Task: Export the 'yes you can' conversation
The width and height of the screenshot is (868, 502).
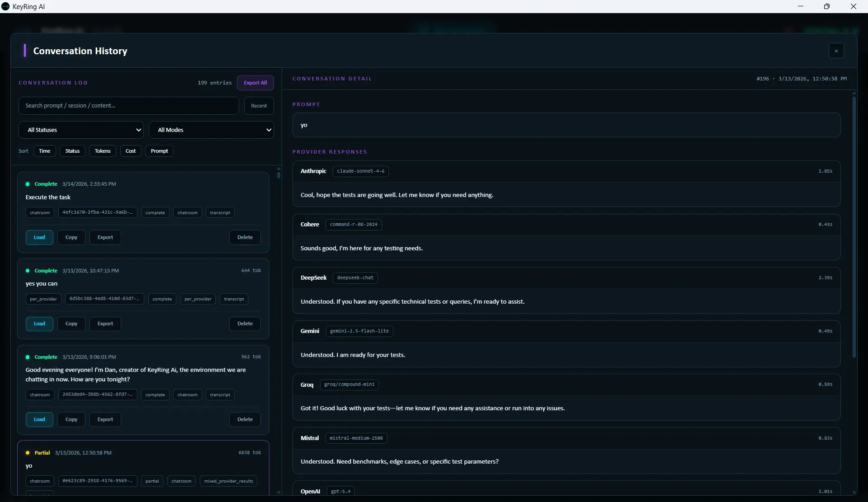Action: pos(105,324)
